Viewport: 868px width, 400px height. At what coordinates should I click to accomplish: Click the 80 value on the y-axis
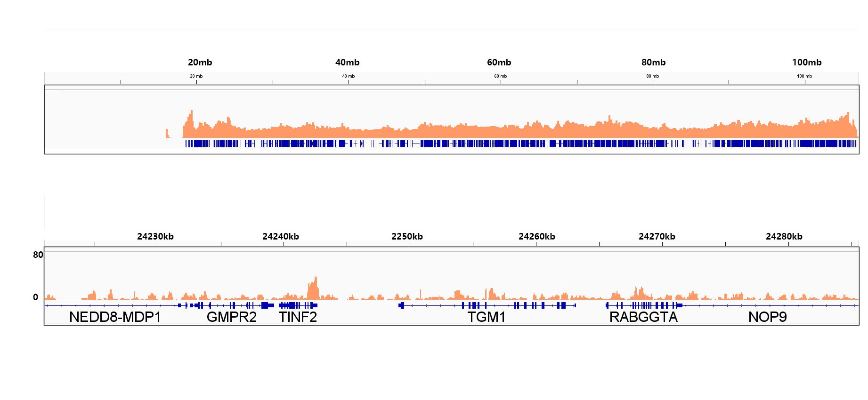coord(38,255)
